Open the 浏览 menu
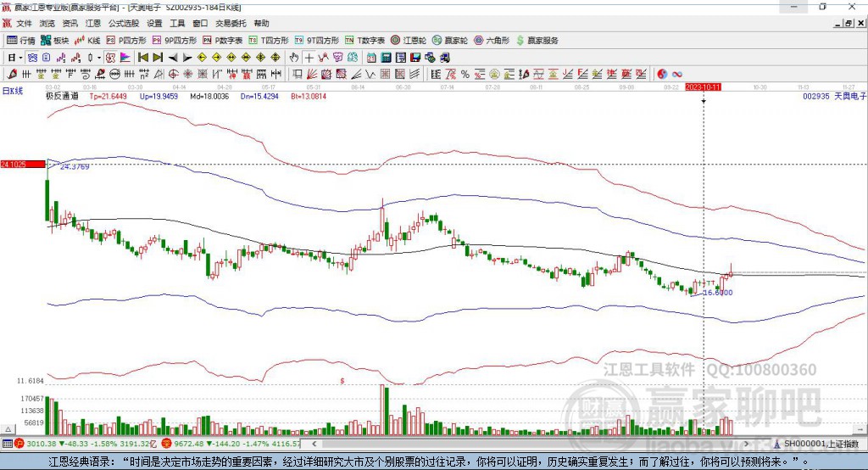This screenshot has height=470, width=868. 47,23
